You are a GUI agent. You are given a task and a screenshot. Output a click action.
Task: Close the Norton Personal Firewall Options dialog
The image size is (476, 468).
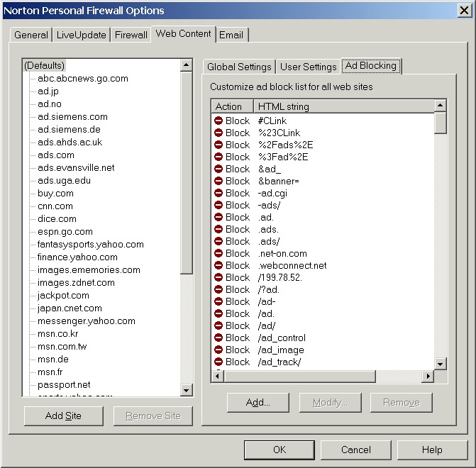pyautogui.click(x=465, y=11)
